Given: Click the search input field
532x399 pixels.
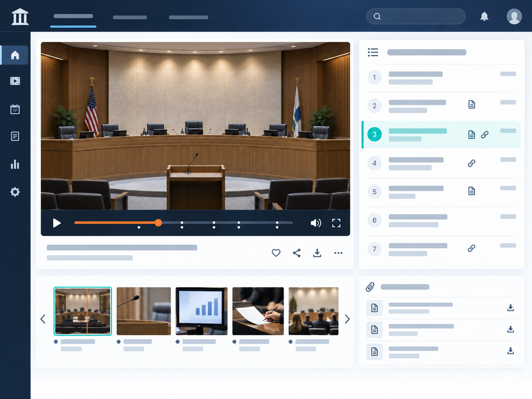Looking at the screenshot, I should 416,17.
